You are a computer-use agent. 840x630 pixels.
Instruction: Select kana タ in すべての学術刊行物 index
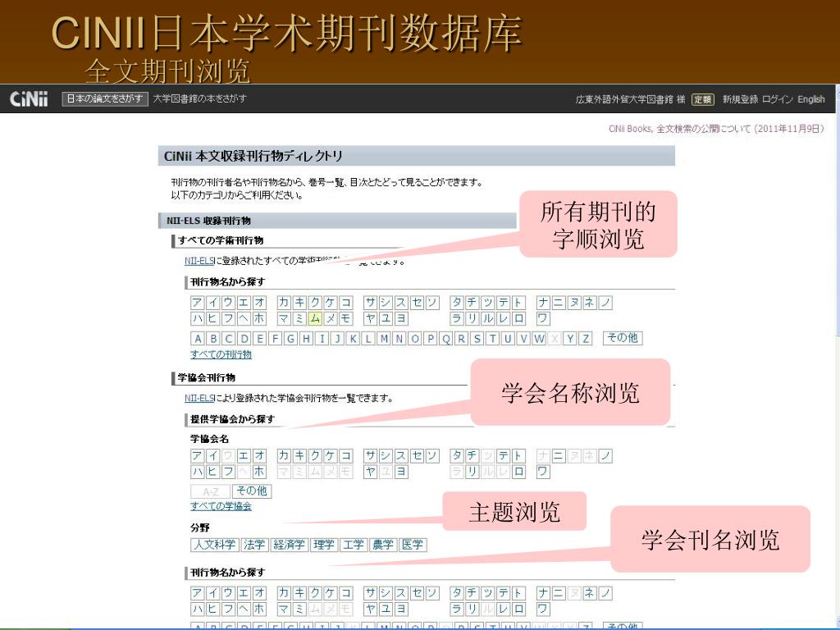(457, 303)
